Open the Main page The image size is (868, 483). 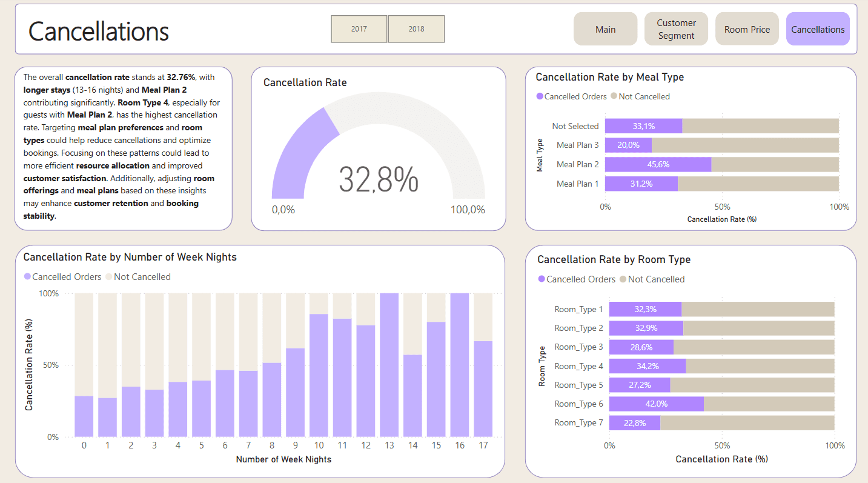605,29
